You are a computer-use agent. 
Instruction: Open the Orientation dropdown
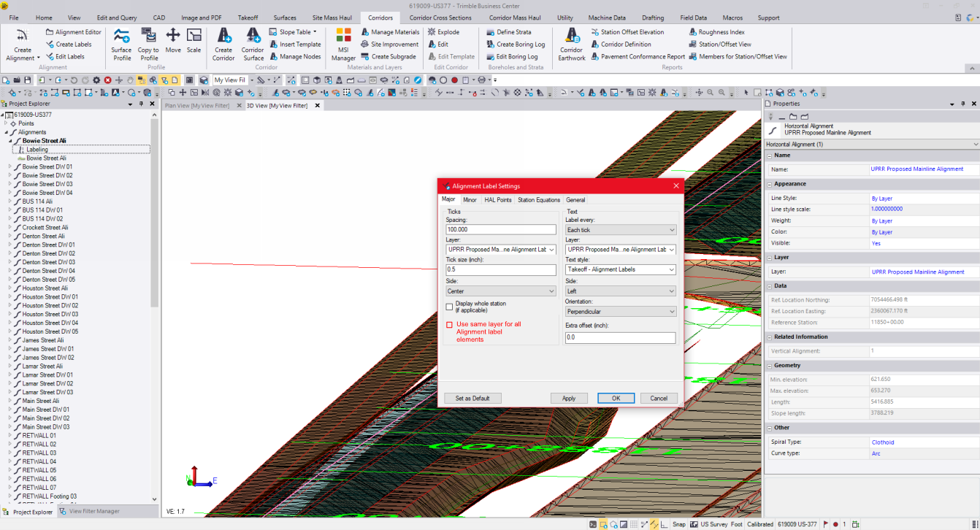click(x=621, y=312)
